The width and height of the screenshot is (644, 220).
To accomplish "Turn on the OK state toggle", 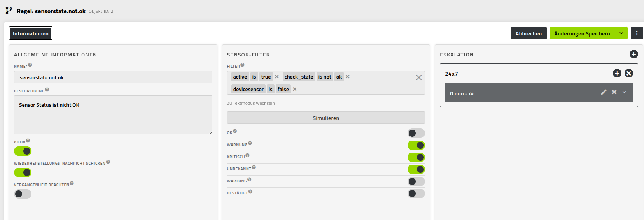I will [416, 133].
